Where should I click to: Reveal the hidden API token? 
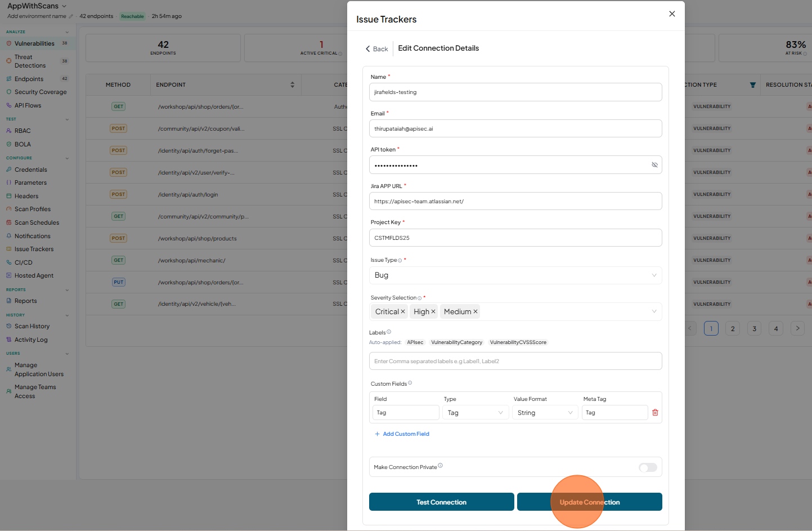(654, 165)
